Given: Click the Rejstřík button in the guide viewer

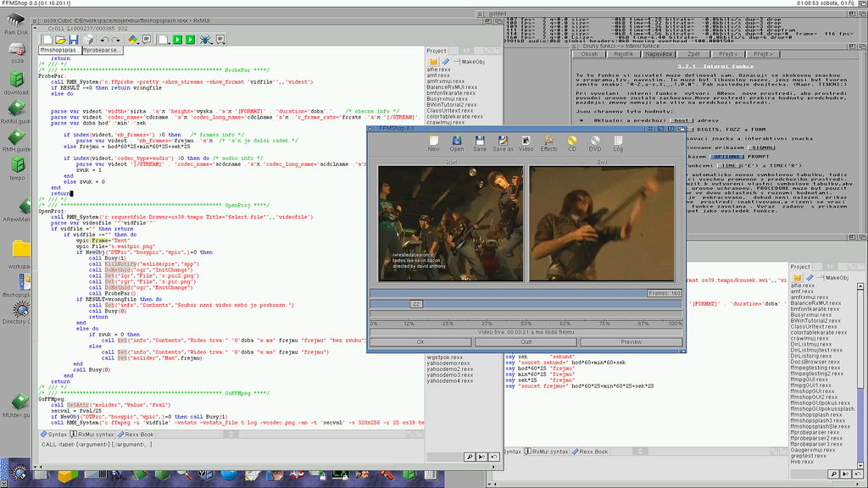Looking at the screenshot, I should click(624, 53).
